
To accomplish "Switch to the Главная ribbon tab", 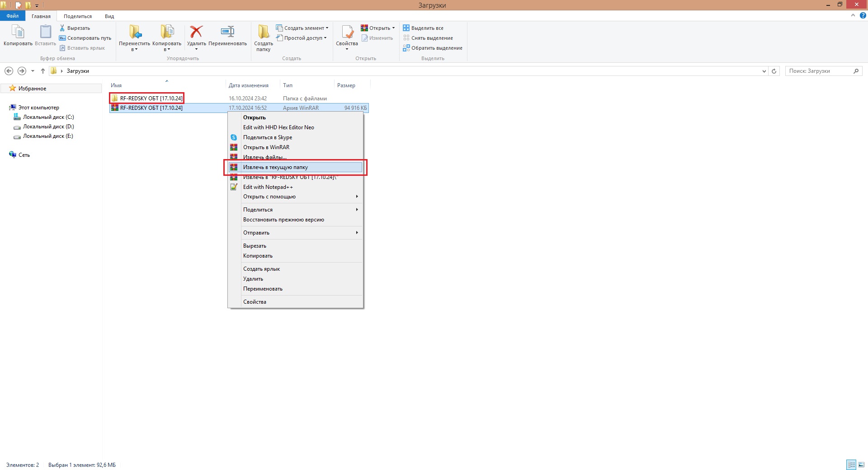I will [41, 16].
